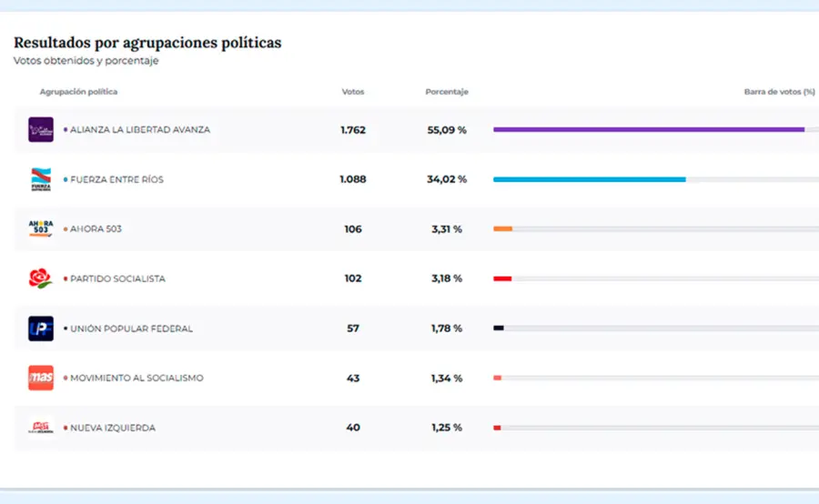The image size is (819, 504).
Task: Select the Nueva Izquierda party logo
Action: pyautogui.click(x=41, y=428)
